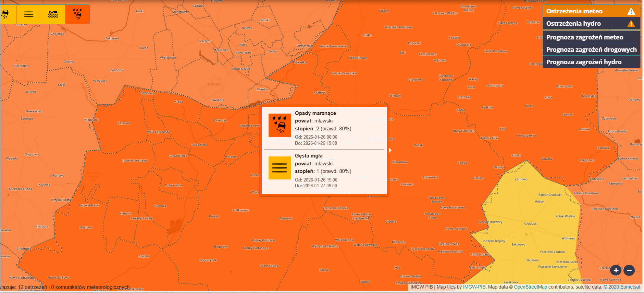Select the orange freezing rain filter in the toolbar

[x=77, y=14]
